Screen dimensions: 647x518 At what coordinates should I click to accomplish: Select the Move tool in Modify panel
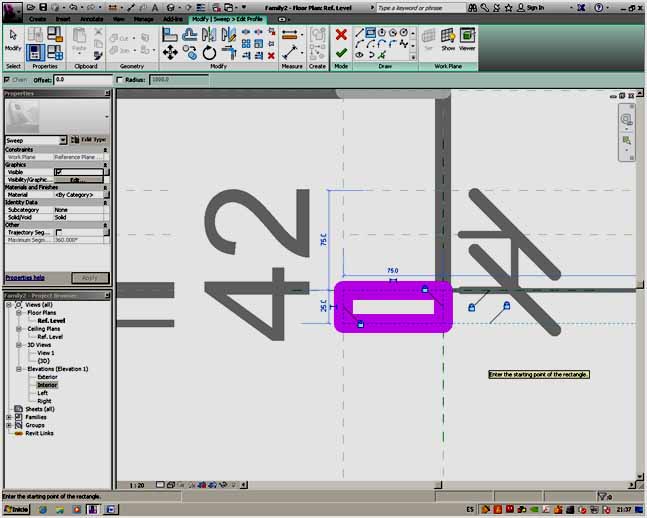tap(170, 53)
